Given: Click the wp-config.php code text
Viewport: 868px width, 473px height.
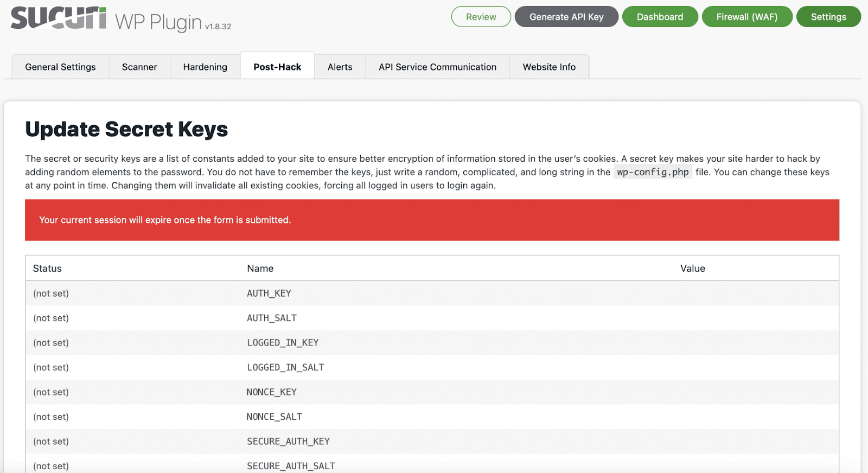Looking at the screenshot, I should pyautogui.click(x=653, y=172).
